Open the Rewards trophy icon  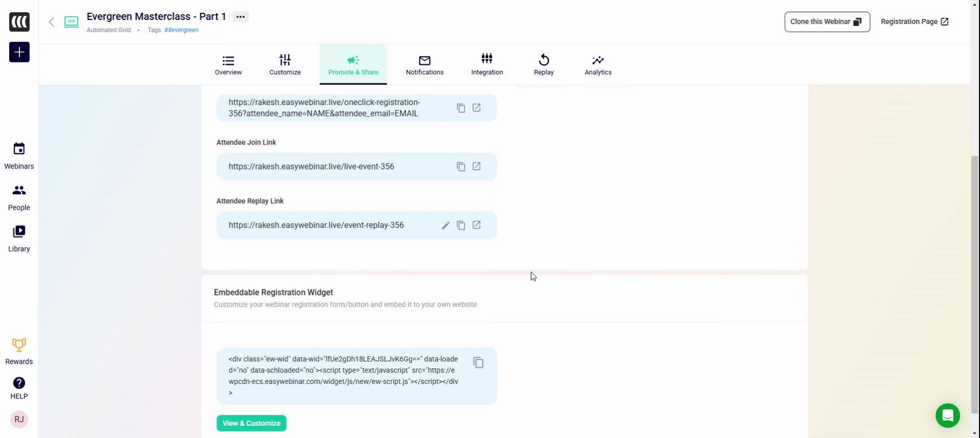[x=19, y=352]
